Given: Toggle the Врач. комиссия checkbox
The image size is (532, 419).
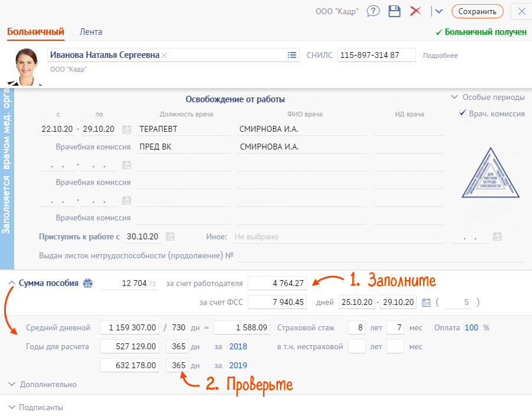Looking at the screenshot, I should click(463, 113).
